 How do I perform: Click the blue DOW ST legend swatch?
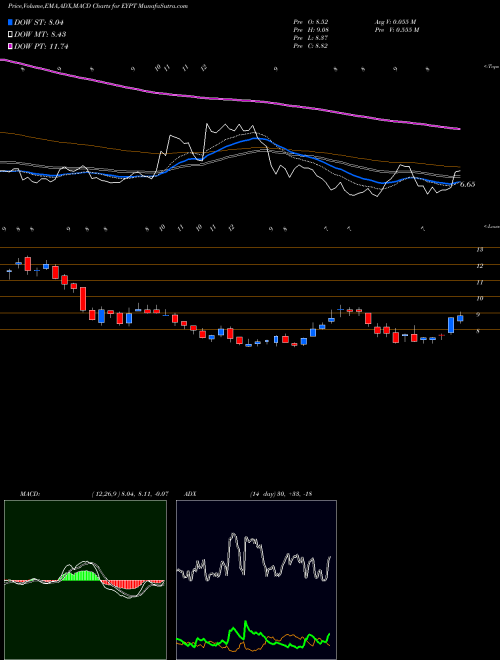pyautogui.click(x=11, y=22)
